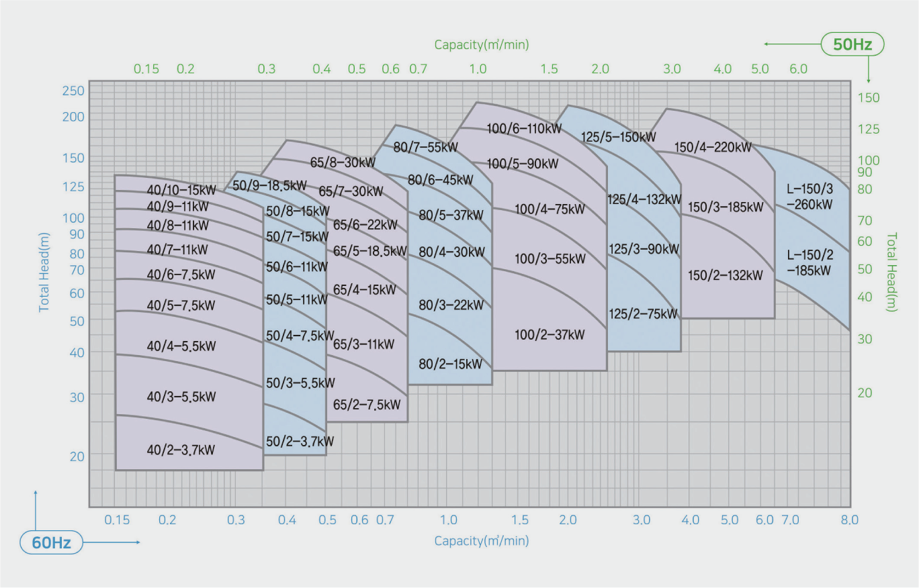This screenshot has width=919, height=588.
Task: Choose the 80/2-15kW pump label
Action: point(450,364)
